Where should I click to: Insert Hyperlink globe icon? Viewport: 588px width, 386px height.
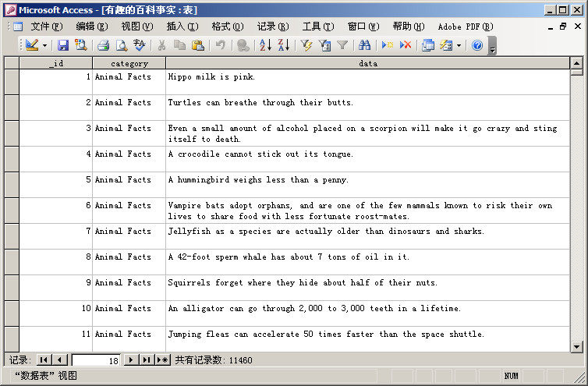point(243,45)
